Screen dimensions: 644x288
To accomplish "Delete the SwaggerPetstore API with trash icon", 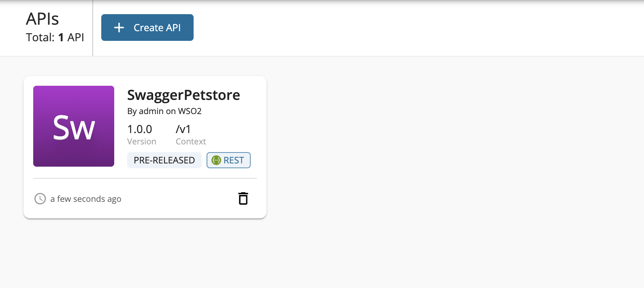I will point(243,199).
